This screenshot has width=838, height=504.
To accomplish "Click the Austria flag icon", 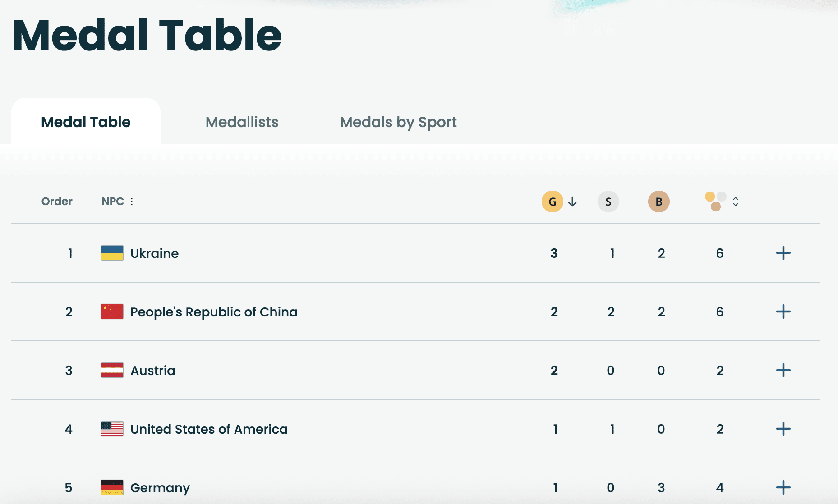I will click(112, 370).
